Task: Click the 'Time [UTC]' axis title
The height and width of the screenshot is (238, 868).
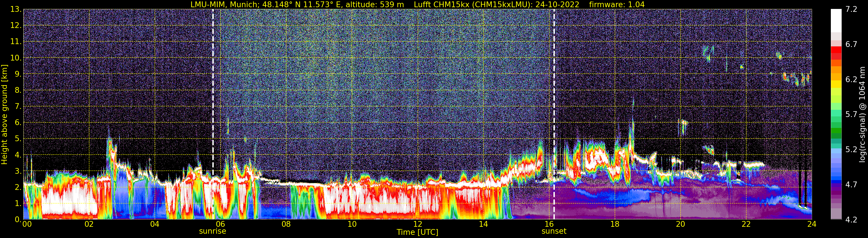Action: click(x=417, y=232)
